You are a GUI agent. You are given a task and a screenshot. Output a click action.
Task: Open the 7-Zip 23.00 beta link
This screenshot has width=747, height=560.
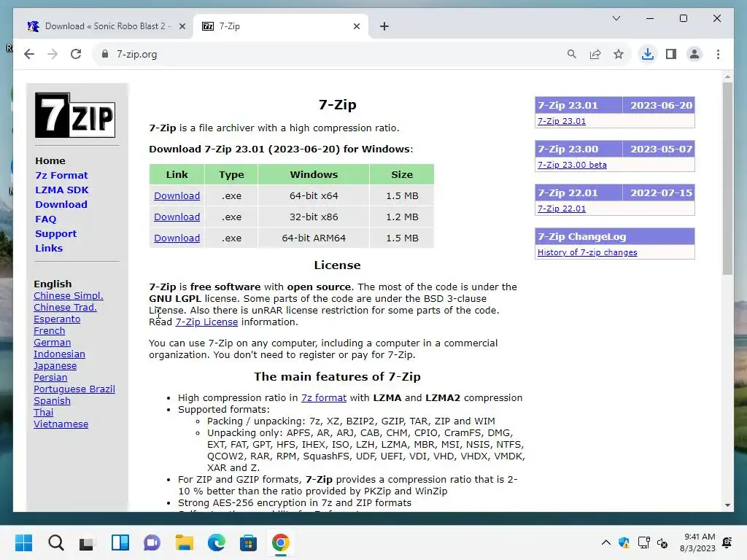point(572,165)
